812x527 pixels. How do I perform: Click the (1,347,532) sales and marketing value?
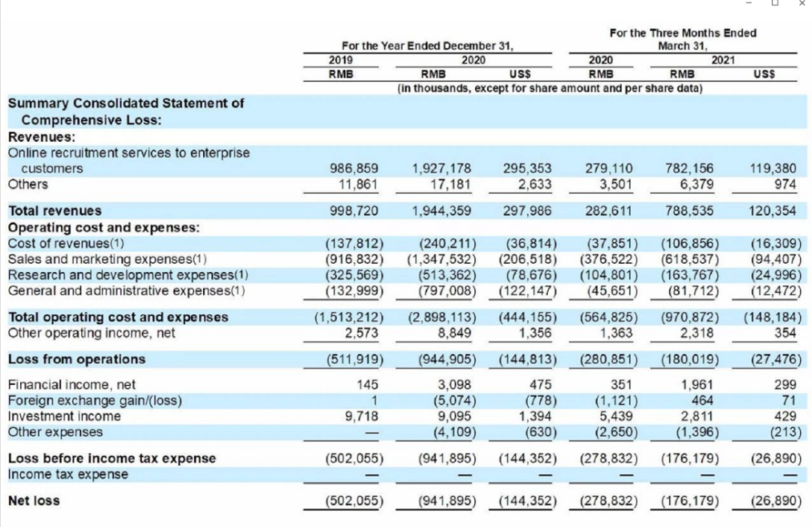coord(442,259)
